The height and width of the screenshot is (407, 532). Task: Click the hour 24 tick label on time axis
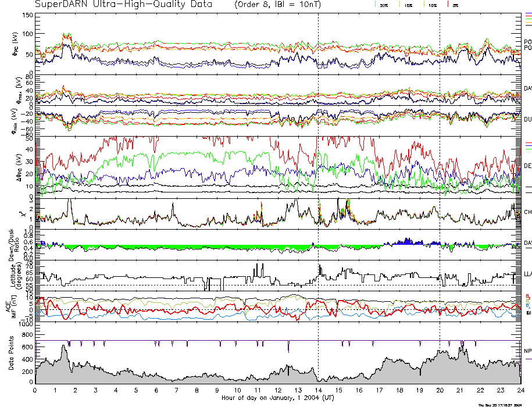tap(520, 390)
